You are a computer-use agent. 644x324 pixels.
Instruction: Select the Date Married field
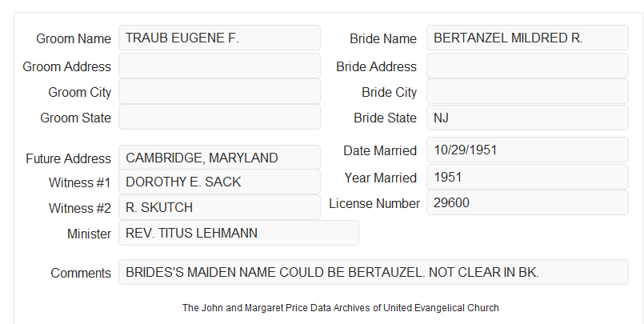527,150
